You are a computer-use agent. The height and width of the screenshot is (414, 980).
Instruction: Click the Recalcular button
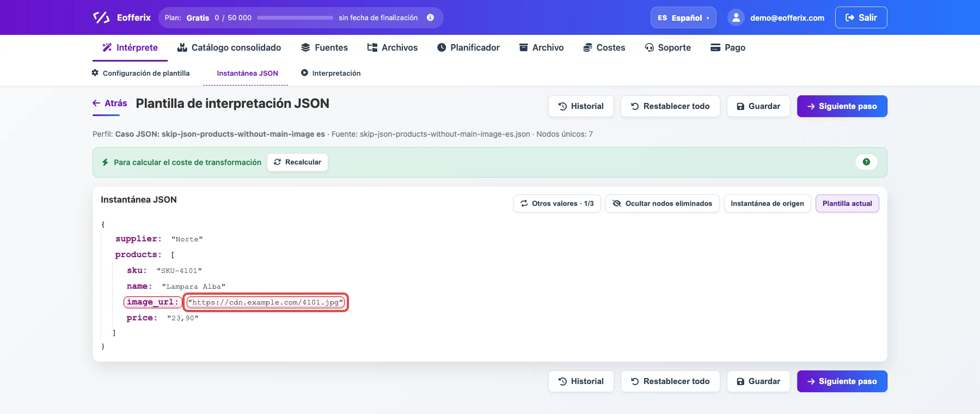coord(297,162)
